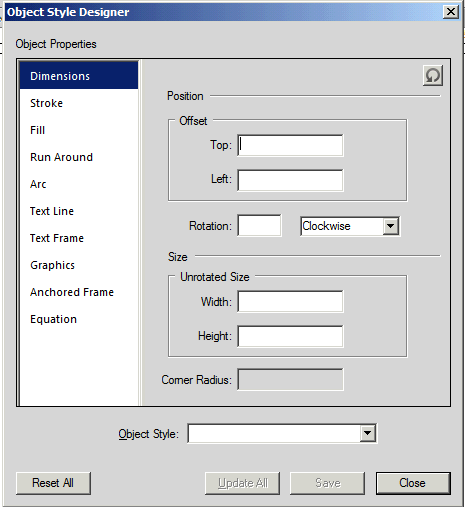Open the Stroke properties
Image resolution: width=465 pixels, height=507 pixels.
[79, 103]
